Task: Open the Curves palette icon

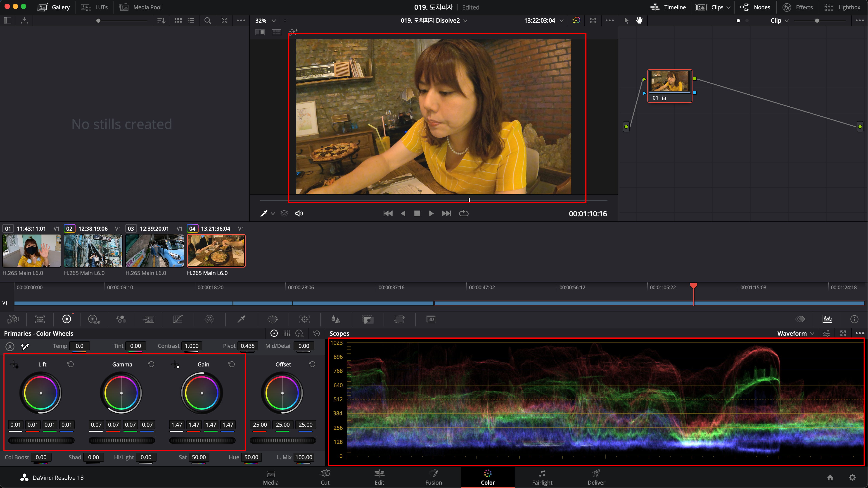Action: click(178, 319)
